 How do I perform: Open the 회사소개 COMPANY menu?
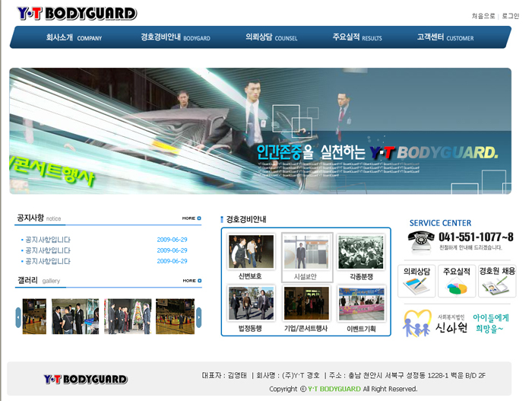(x=73, y=37)
